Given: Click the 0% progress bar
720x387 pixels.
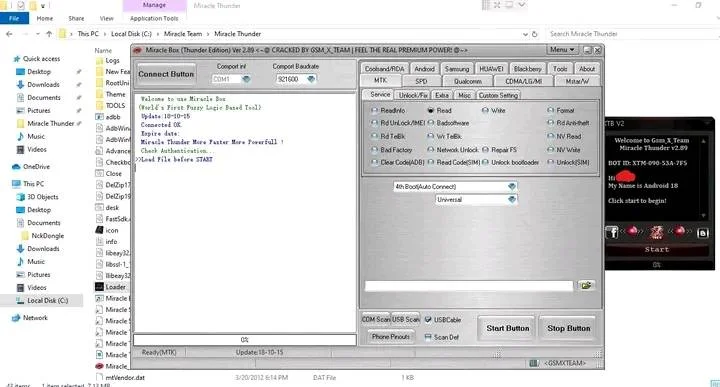Looking at the screenshot, I should pos(245,340).
